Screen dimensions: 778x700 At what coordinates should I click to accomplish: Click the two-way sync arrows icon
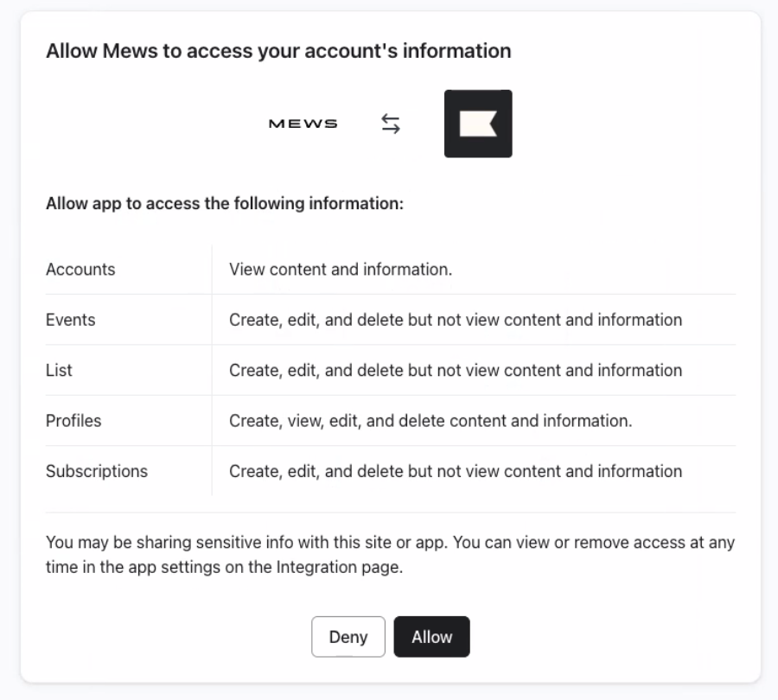point(391,124)
